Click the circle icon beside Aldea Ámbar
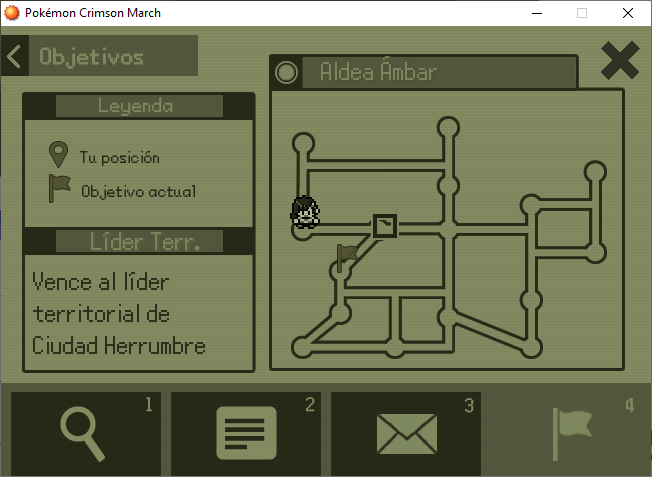Viewport: 652px width, 477px height. point(287,73)
